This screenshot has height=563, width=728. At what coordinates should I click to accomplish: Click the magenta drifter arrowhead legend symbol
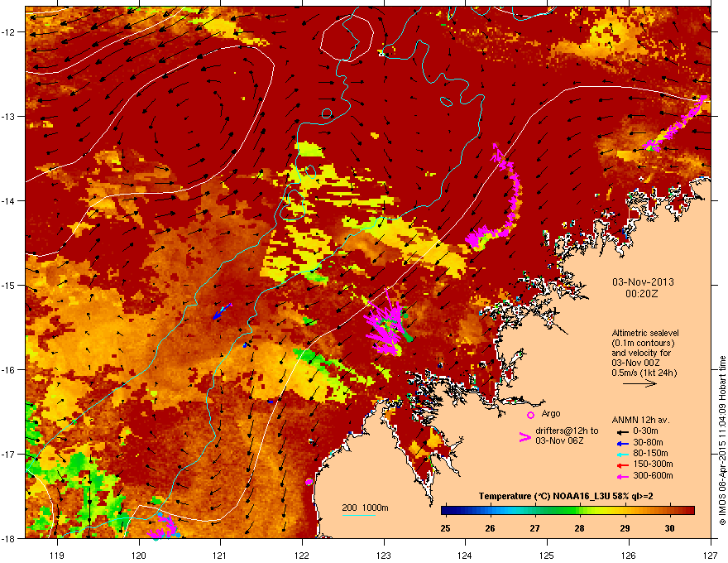click(524, 436)
